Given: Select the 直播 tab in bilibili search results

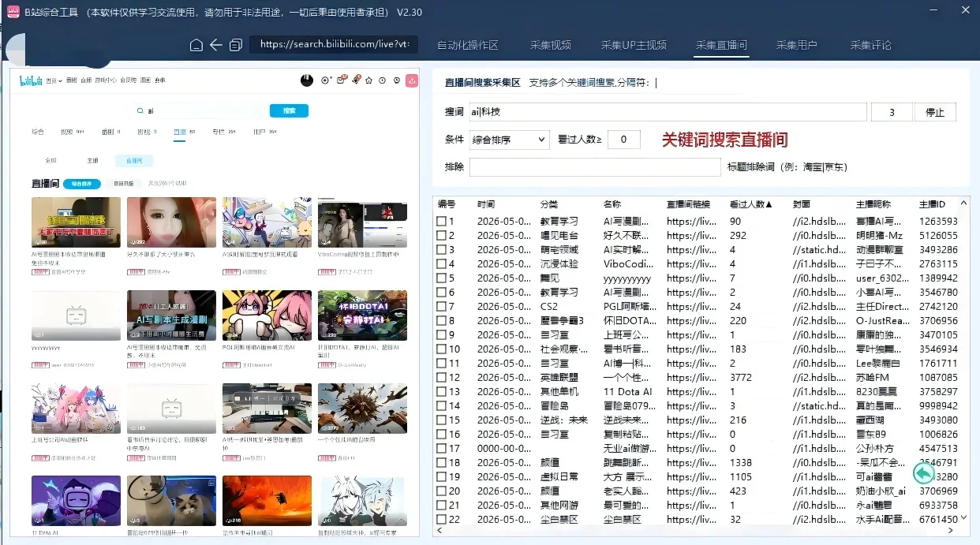Looking at the screenshot, I should coord(181,132).
